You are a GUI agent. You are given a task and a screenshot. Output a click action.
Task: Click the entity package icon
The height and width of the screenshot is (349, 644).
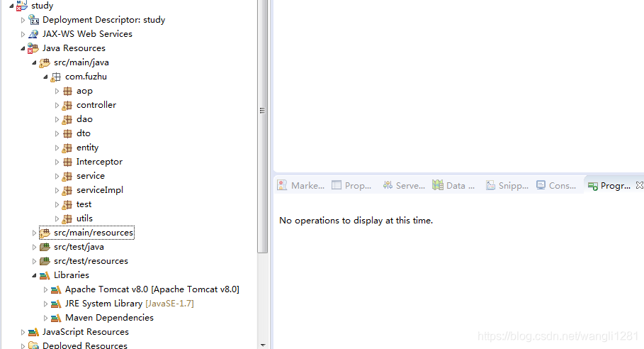(x=67, y=148)
